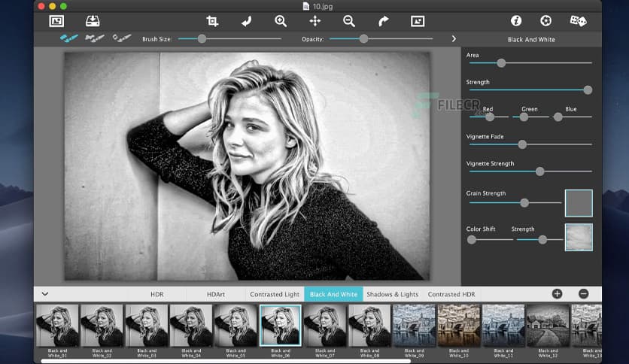Remove a preset with the minus icon
Viewport: 629px width, 364px height.
pyautogui.click(x=584, y=294)
